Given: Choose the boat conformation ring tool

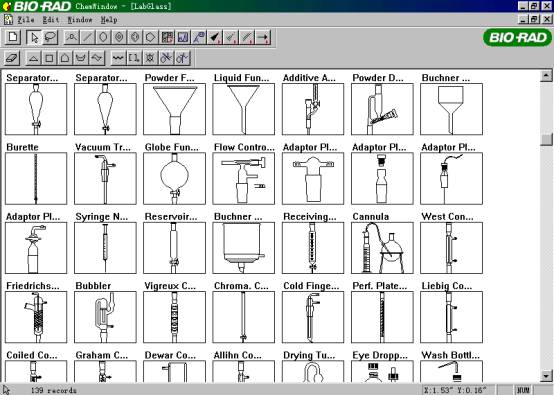Looking at the screenshot, I should click(x=81, y=58).
